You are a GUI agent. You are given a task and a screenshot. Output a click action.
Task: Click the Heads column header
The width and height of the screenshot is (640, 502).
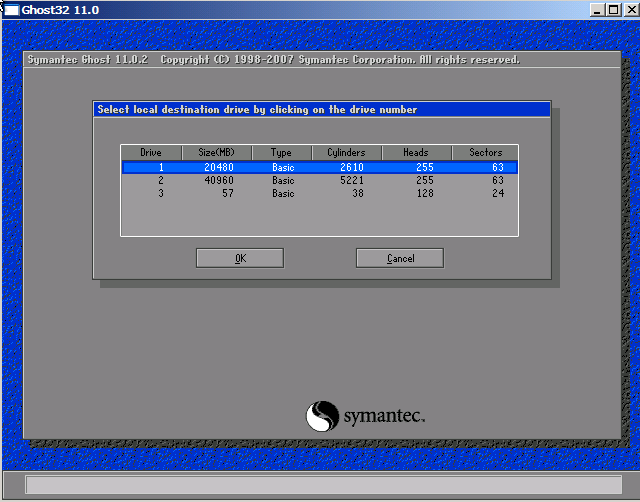[x=416, y=153]
